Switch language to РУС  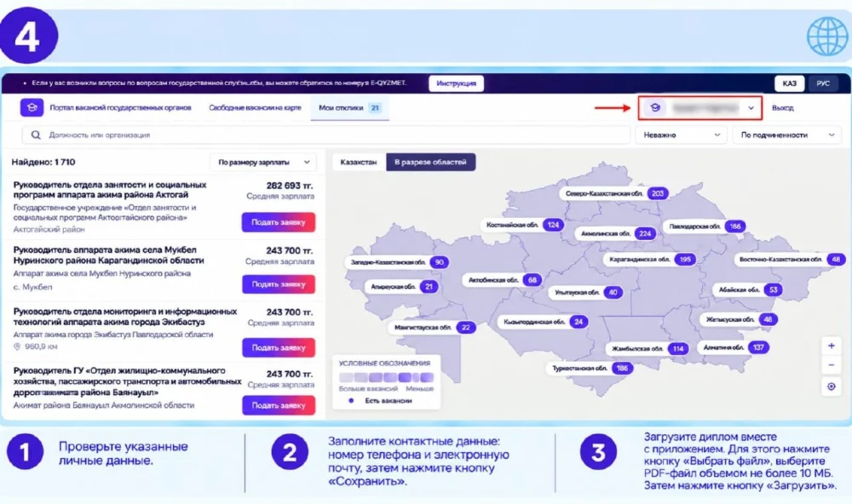823,83
